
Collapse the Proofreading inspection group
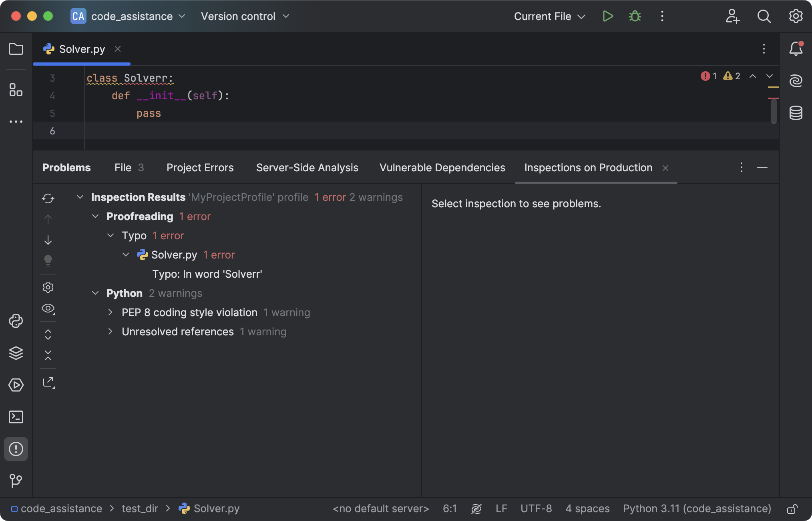pyautogui.click(x=96, y=216)
